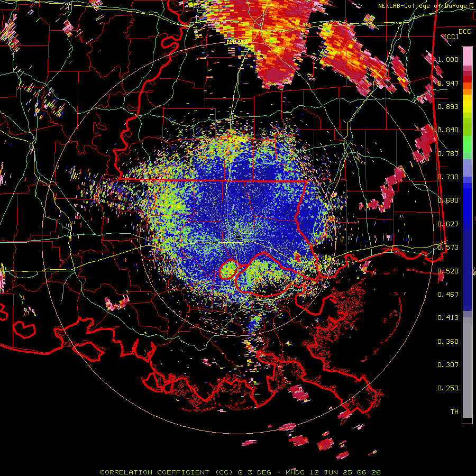Select the 0.680 scale value
Image resolution: width=476 pixels, height=476 pixels.
(448, 200)
